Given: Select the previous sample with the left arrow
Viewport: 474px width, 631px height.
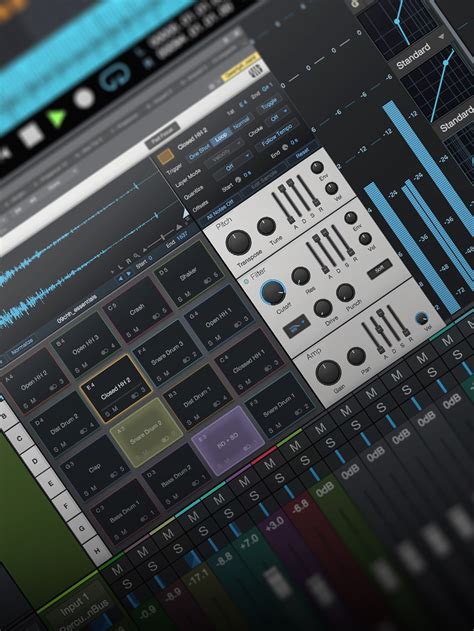Looking at the screenshot, I should tap(120, 278).
